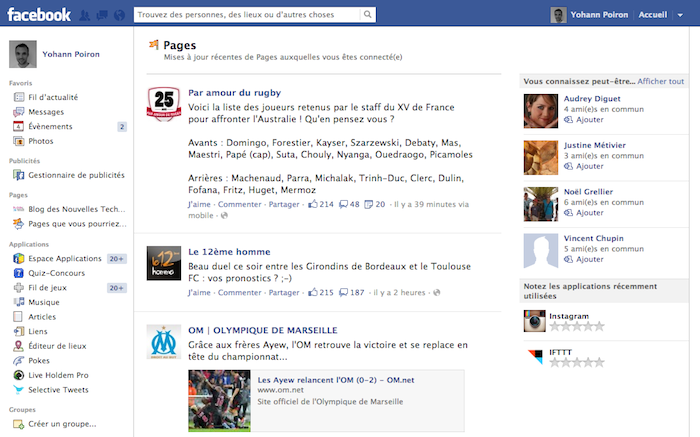The height and width of the screenshot is (437, 700).
Task: Click the Olympique de Marseille logo
Action: (x=164, y=341)
